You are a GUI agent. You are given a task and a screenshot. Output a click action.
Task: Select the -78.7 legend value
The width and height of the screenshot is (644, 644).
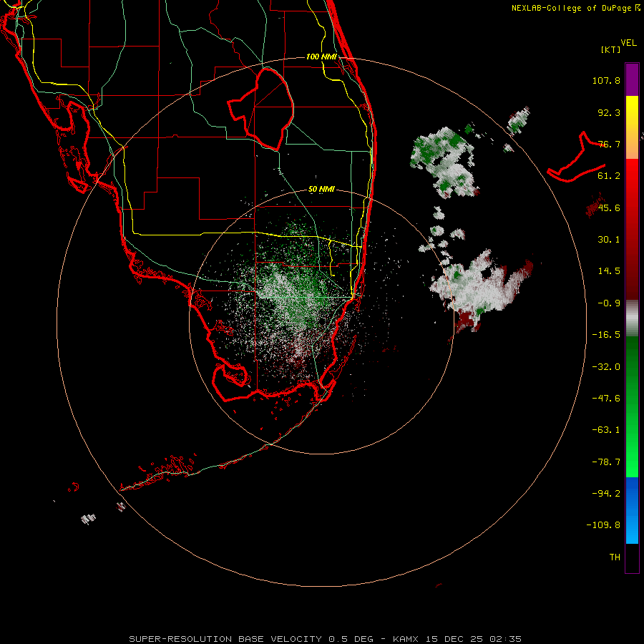pyautogui.click(x=606, y=462)
